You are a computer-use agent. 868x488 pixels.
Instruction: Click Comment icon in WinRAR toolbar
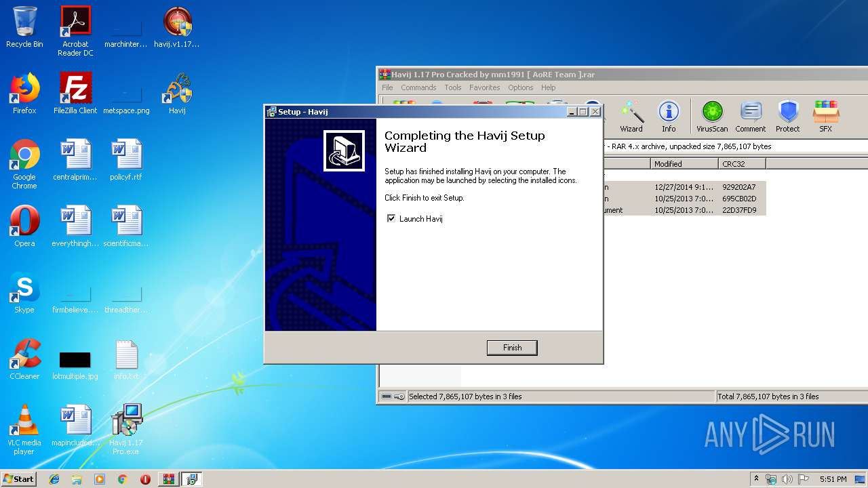click(751, 117)
